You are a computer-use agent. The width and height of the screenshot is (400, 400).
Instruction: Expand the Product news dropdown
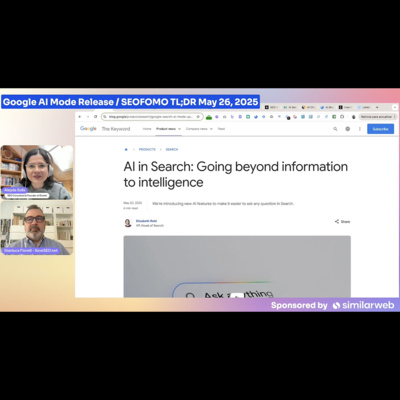[169, 129]
